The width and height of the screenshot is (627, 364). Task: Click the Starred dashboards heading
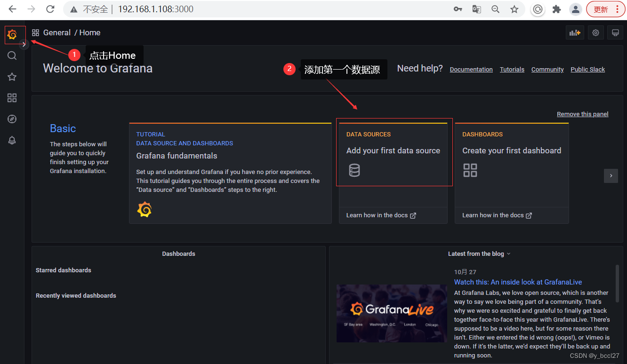click(x=64, y=270)
